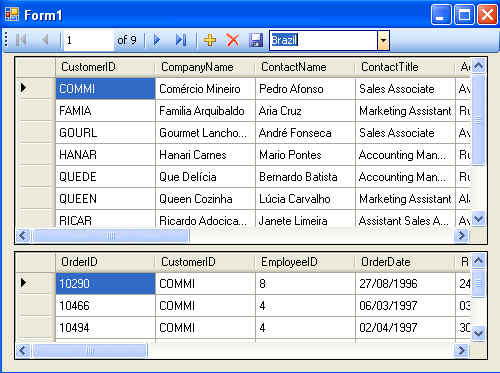Click the Familia Arquibaldo company cell

click(205, 111)
